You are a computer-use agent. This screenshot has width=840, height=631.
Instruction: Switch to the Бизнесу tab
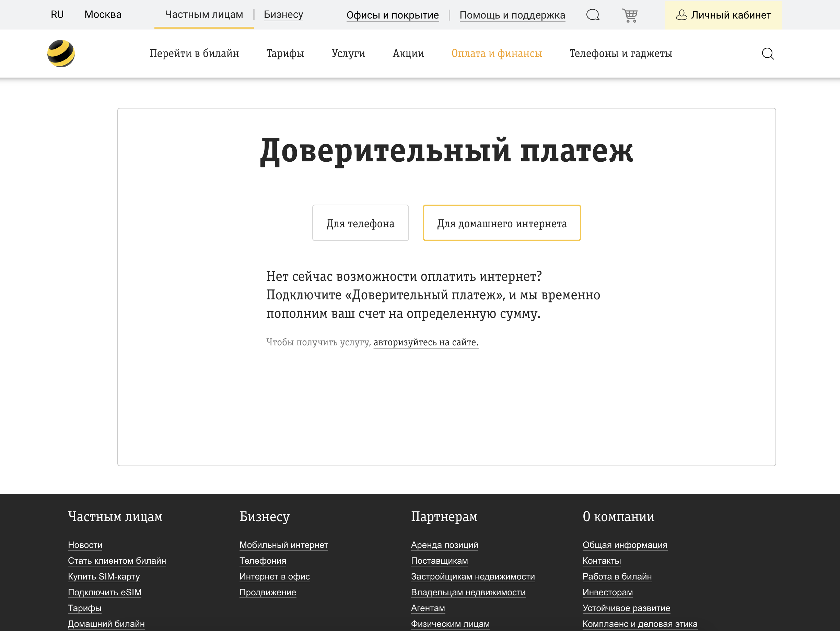coord(283,14)
